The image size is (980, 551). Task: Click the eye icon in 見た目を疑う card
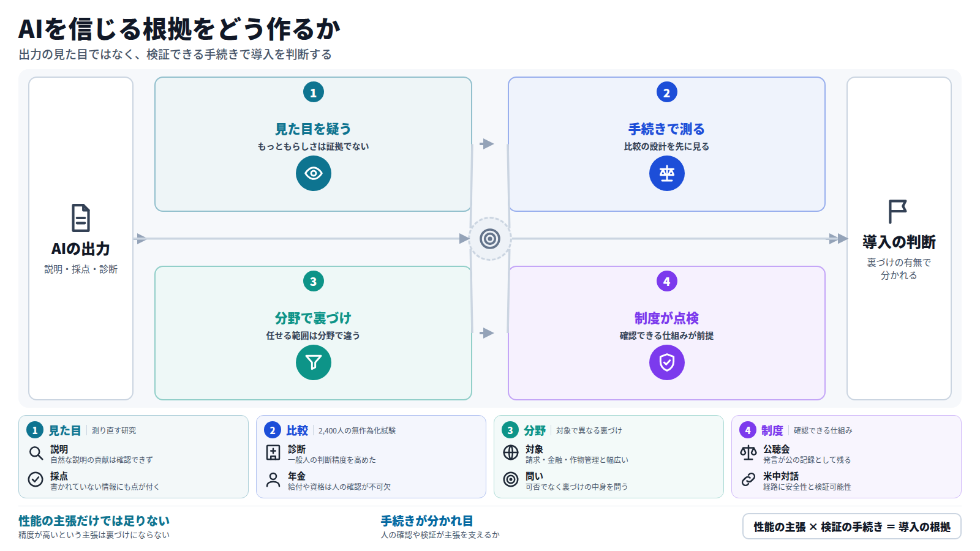point(314,173)
